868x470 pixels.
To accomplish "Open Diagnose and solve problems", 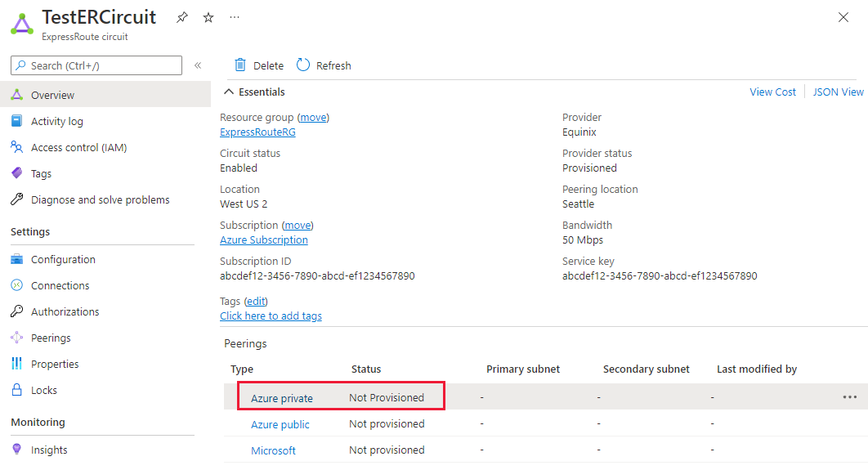I will tap(100, 199).
